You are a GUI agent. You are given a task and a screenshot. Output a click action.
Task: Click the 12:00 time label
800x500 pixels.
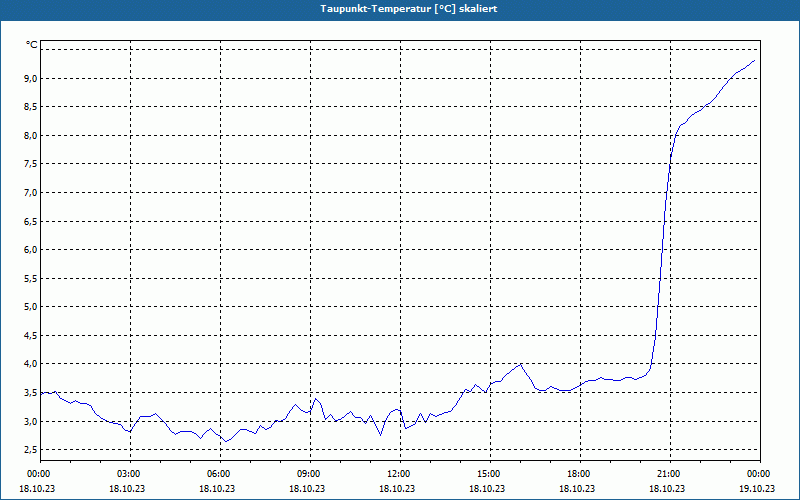pos(400,474)
